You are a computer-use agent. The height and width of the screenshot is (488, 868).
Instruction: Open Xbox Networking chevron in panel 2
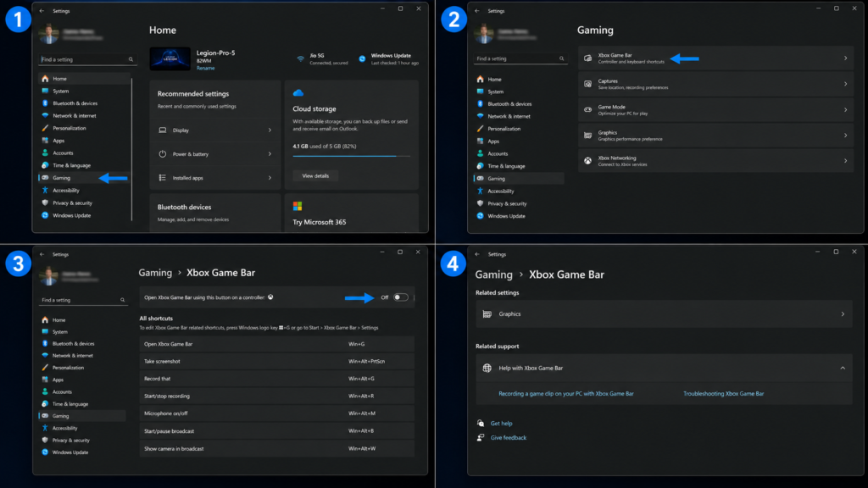(x=845, y=160)
